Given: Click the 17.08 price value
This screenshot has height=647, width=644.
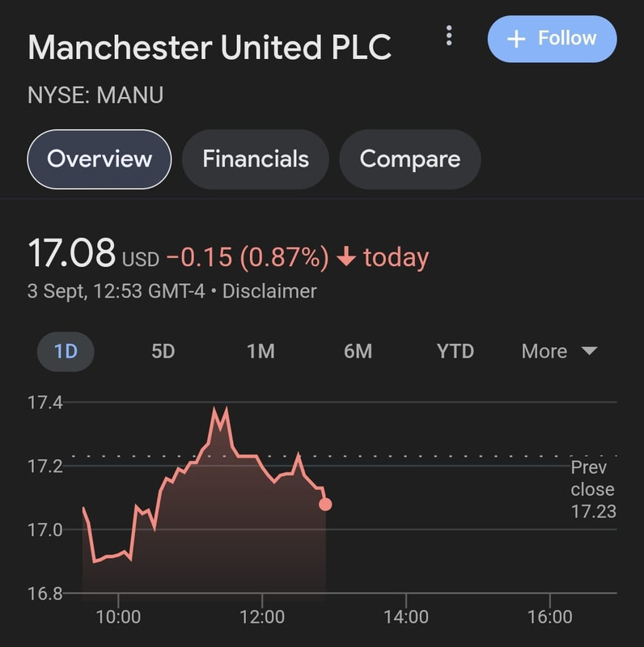Looking at the screenshot, I should pyautogui.click(x=72, y=254).
